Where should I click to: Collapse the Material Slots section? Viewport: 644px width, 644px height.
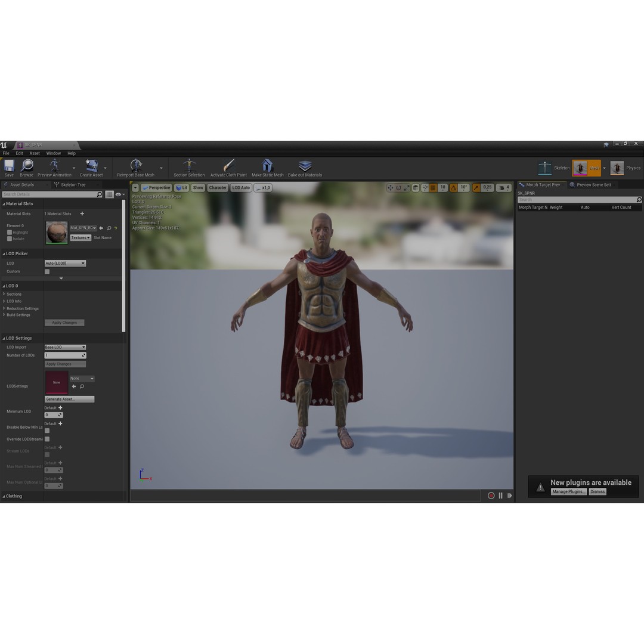click(x=4, y=204)
